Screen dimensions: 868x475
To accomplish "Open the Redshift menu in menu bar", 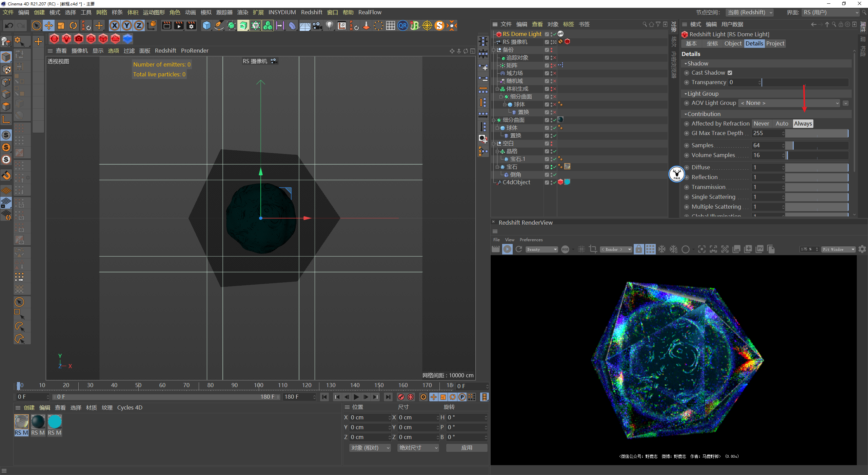I will [311, 12].
